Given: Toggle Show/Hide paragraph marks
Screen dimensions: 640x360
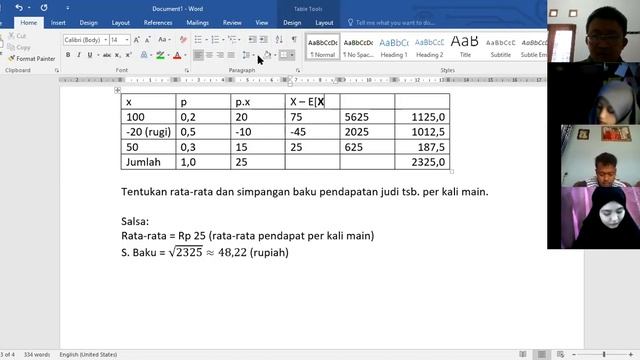Looking at the screenshot, I should coord(294,40).
